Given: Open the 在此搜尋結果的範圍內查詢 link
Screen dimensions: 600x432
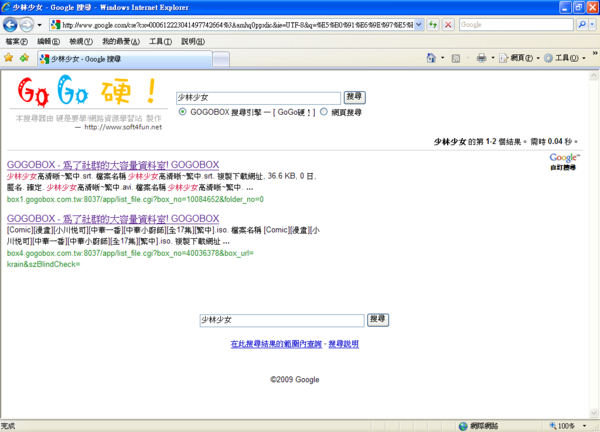Looking at the screenshot, I should (x=276, y=344).
